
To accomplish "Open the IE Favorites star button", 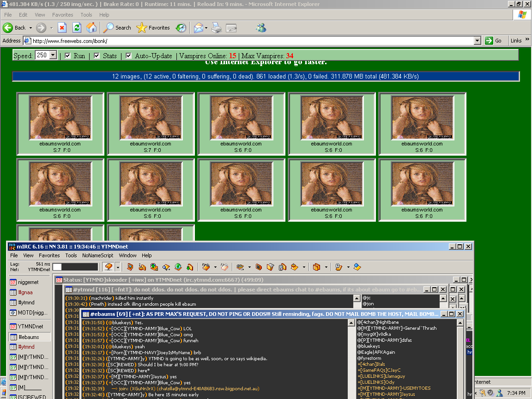I will click(153, 28).
